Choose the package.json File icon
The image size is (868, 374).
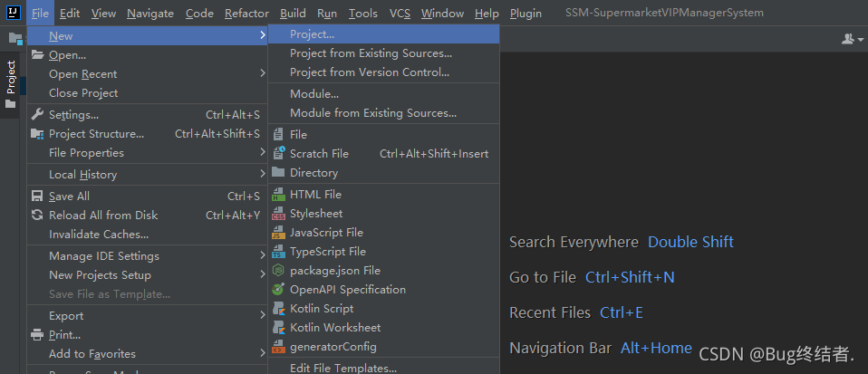pos(278,271)
